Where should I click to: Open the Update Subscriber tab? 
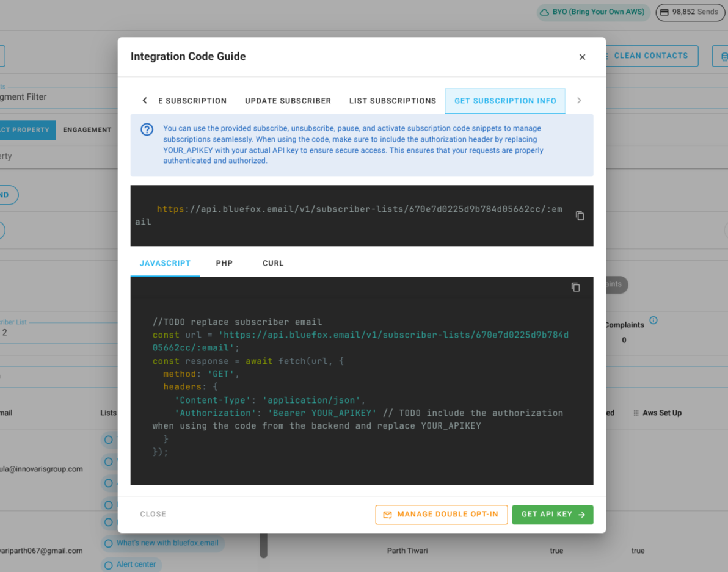tap(288, 101)
